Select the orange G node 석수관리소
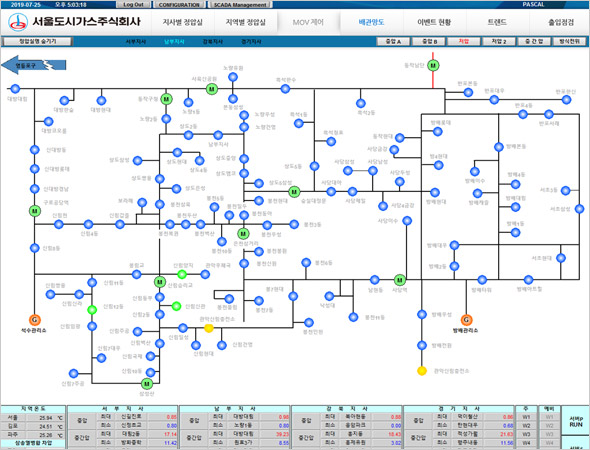The height and width of the screenshot is (450, 590). pyautogui.click(x=35, y=320)
